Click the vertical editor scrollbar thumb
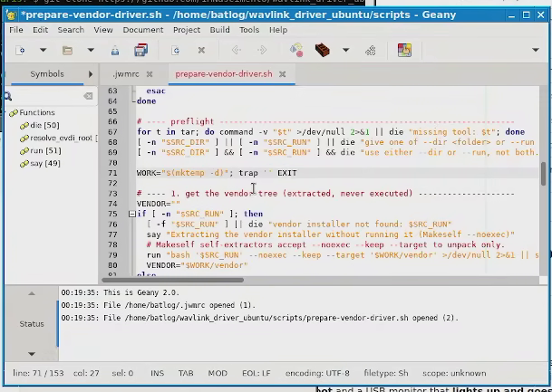This screenshot has height=392, width=552. tap(544, 175)
